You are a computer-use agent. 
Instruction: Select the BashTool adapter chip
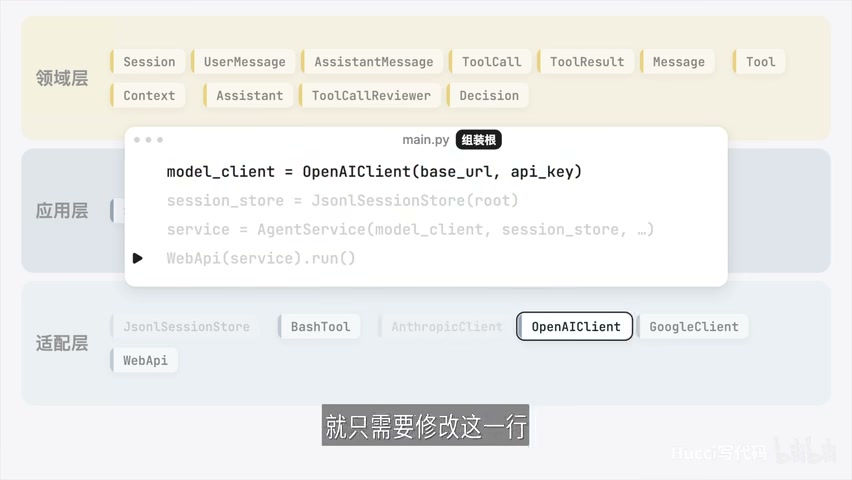[x=319, y=327]
